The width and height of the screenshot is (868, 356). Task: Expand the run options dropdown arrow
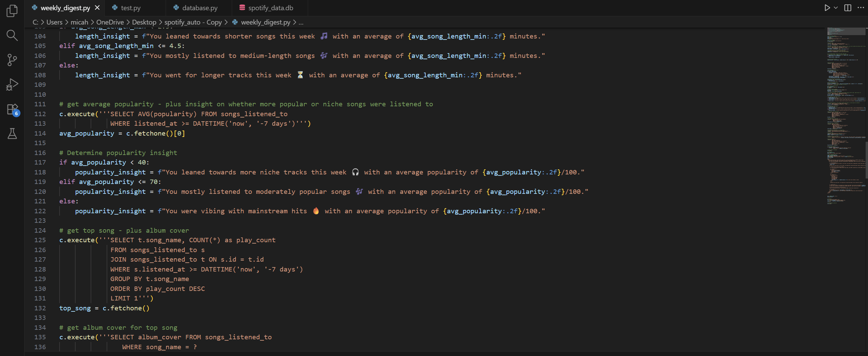tap(835, 7)
